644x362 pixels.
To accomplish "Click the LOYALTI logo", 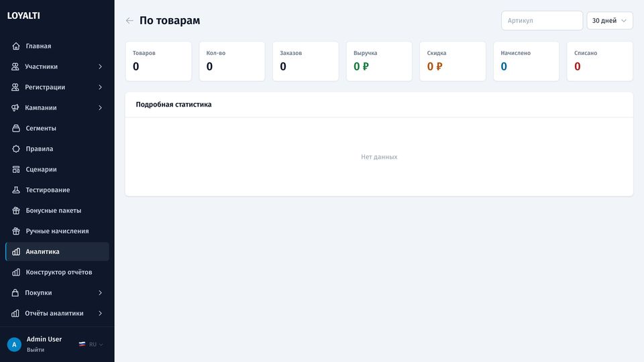I will point(23,15).
